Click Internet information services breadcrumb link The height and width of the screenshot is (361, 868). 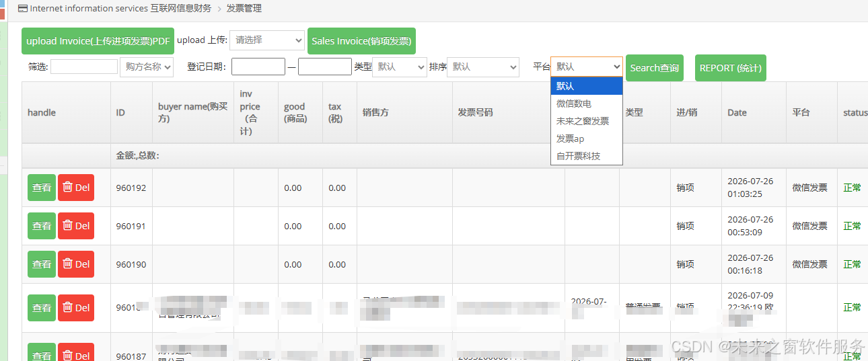(x=120, y=9)
